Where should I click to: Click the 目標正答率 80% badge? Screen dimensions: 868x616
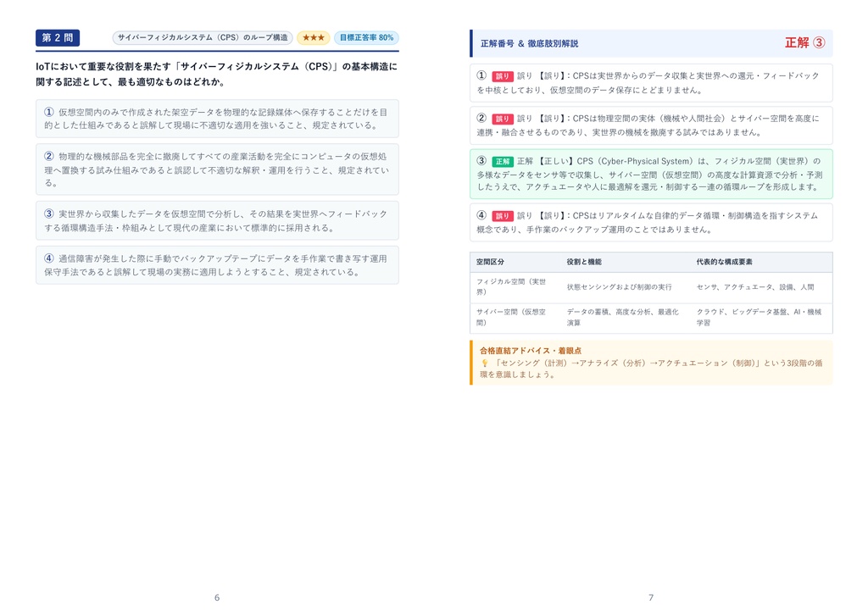coord(366,37)
